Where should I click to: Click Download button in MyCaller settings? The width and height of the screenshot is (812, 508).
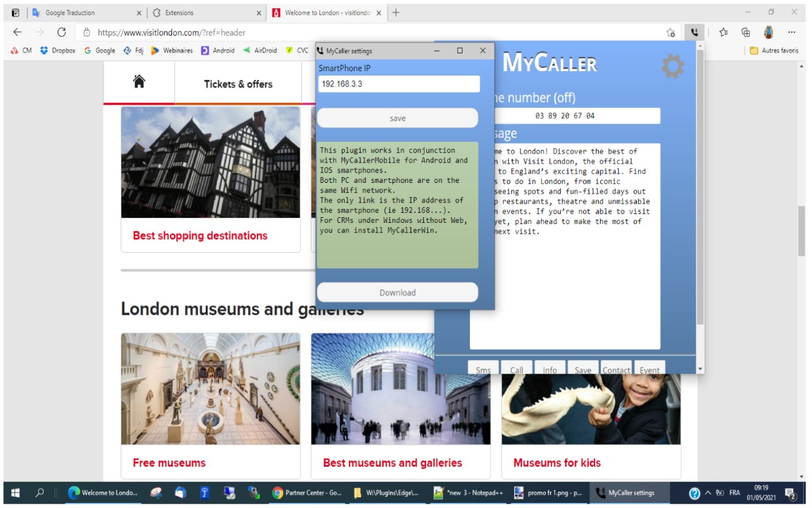397,292
